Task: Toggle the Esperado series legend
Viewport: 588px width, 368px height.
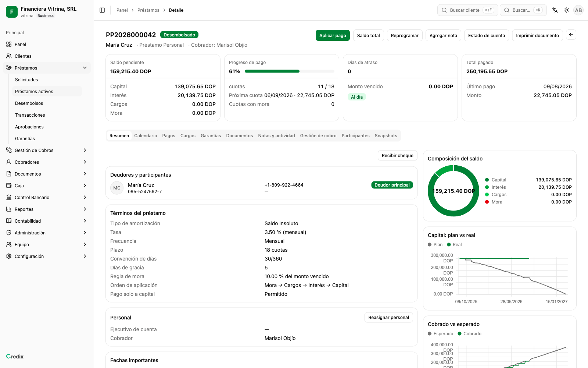Action: click(x=440, y=334)
